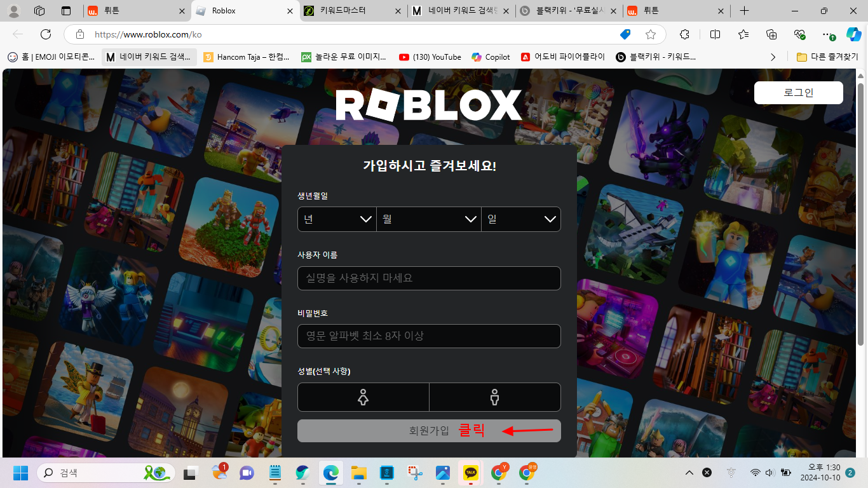Open the 다른 즐겨찾기 folder
868x488 pixels.
pyautogui.click(x=827, y=57)
